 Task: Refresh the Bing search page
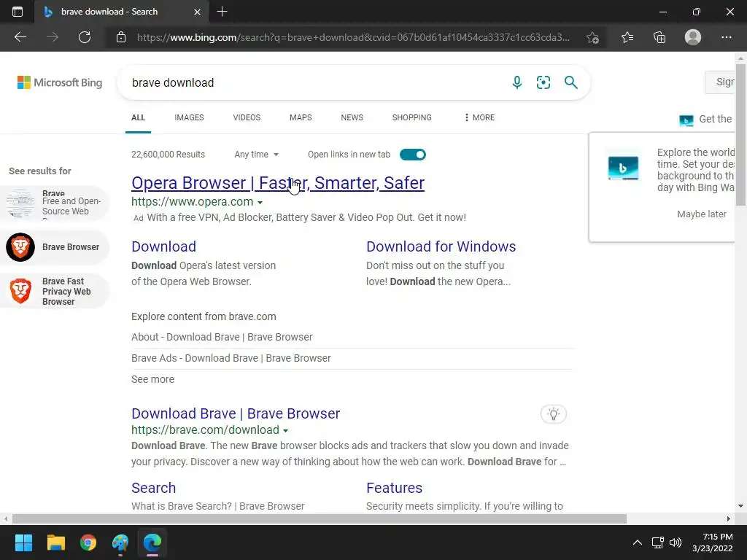[x=85, y=37]
